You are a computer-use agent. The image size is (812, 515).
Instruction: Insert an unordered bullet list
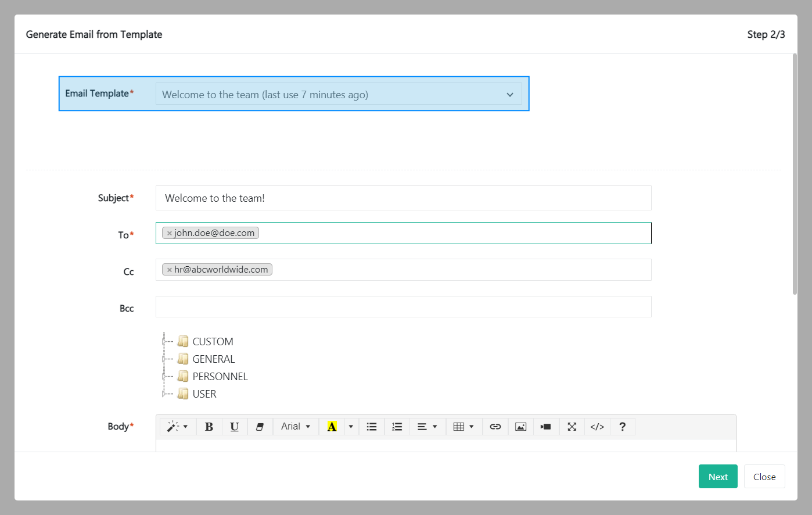point(372,427)
